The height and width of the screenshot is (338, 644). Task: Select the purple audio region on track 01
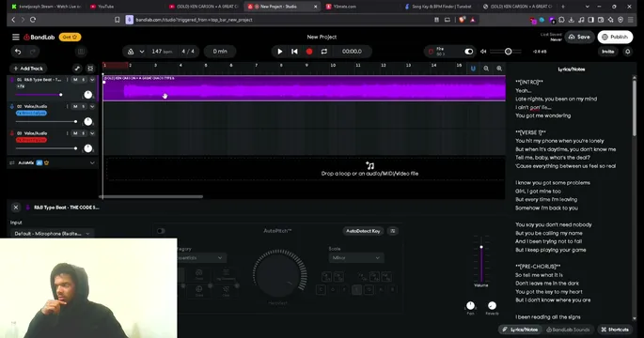pos(304,87)
